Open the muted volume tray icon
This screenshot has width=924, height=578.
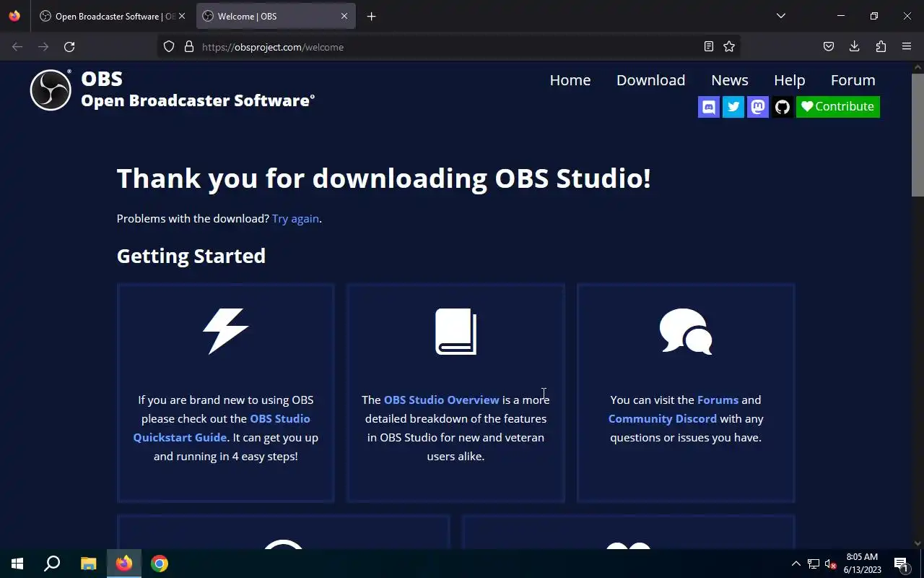(831, 564)
